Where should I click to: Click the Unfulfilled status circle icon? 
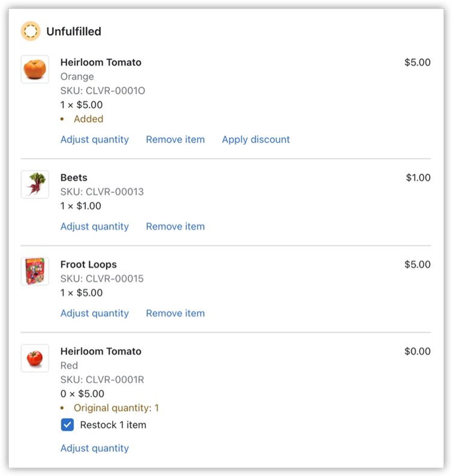30,31
